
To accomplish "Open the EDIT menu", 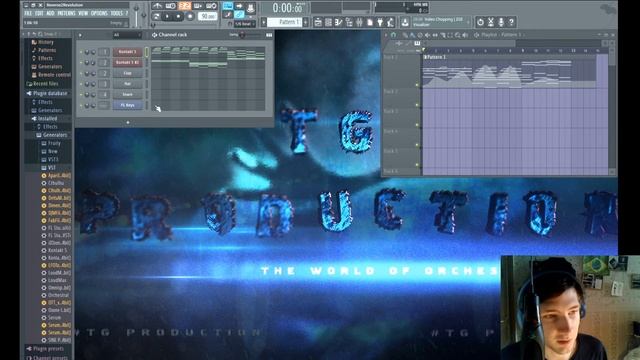I will pyautogui.click(x=39, y=13).
